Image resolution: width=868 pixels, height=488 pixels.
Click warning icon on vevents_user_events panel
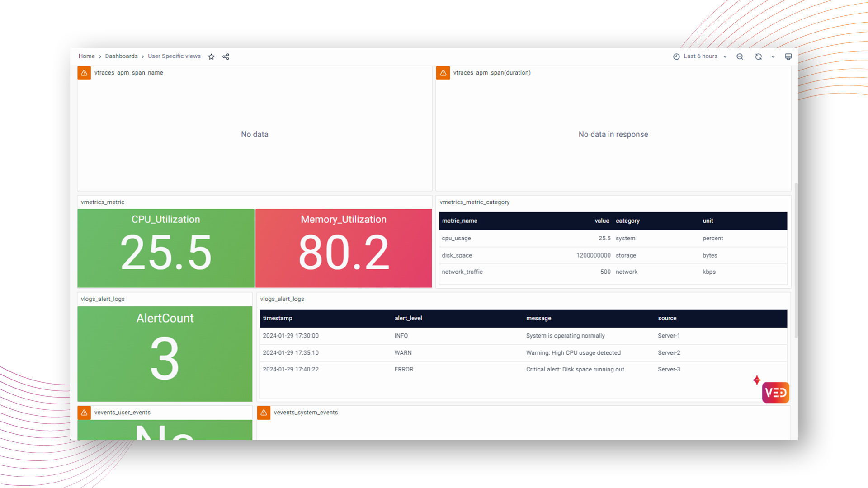84,413
